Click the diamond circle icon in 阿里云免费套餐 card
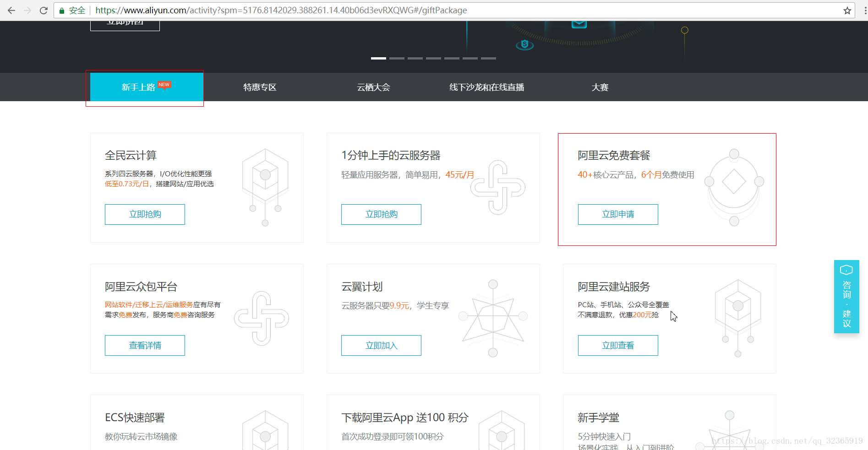Screen dimensions: 868x450 734,187
